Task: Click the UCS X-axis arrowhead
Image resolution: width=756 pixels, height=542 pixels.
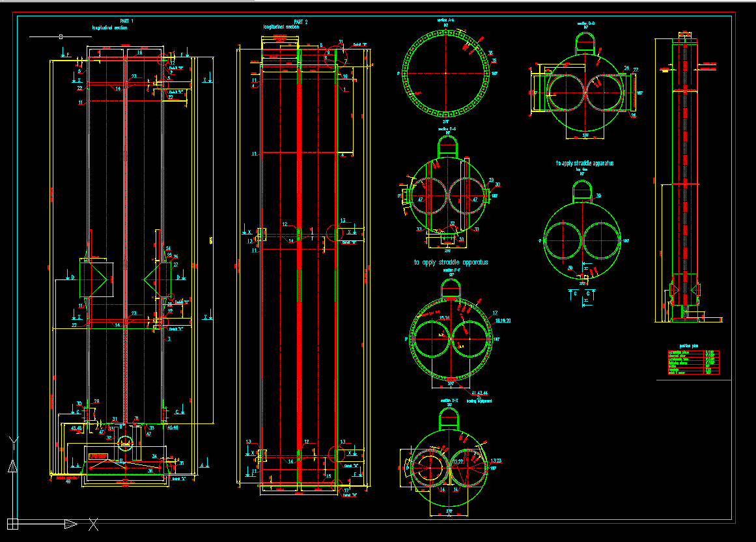Action: click(71, 524)
